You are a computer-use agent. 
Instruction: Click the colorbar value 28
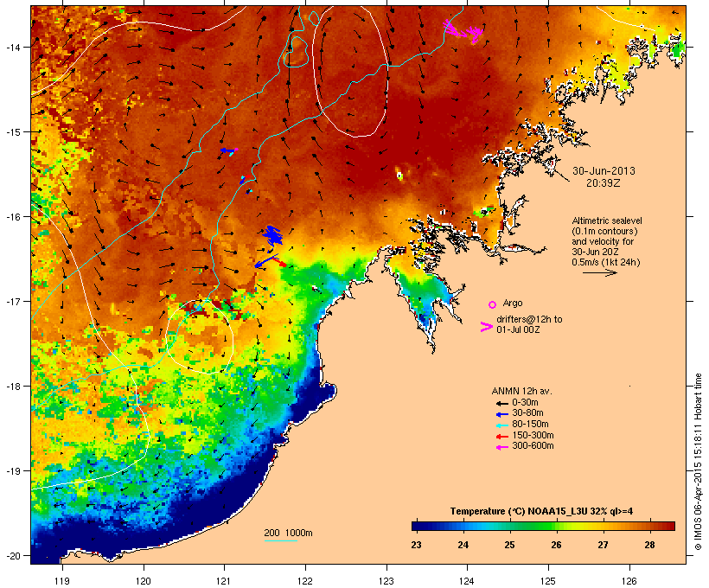[x=649, y=545]
